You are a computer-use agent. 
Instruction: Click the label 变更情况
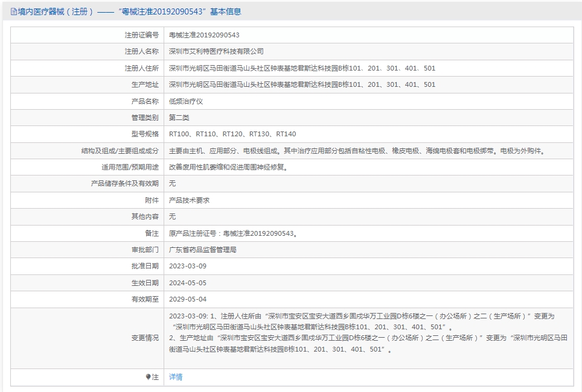pos(145,338)
